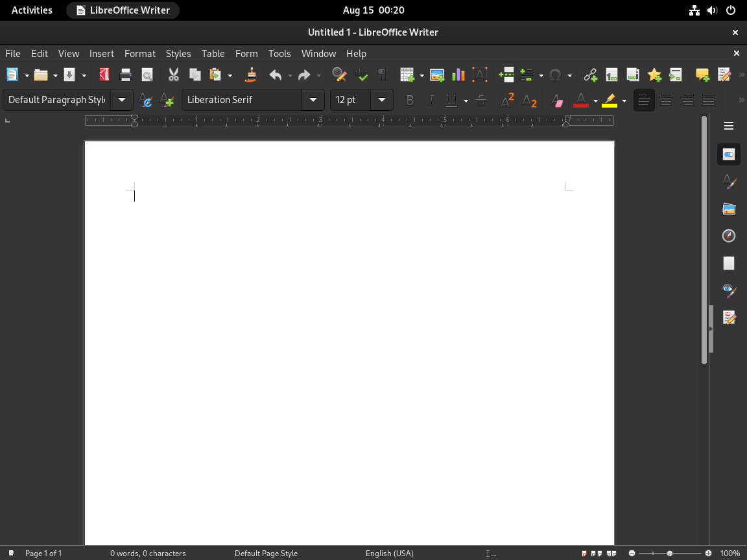Open the paragraph style dropdown
This screenshot has width=747, height=560.
[x=121, y=100]
